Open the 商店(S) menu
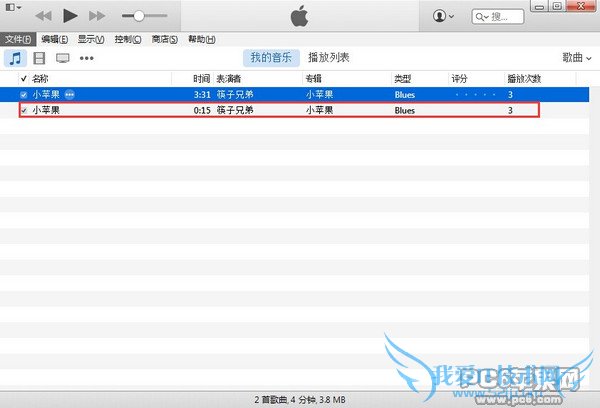The height and width of the screenshot is (408, 600). pos(165,39)
